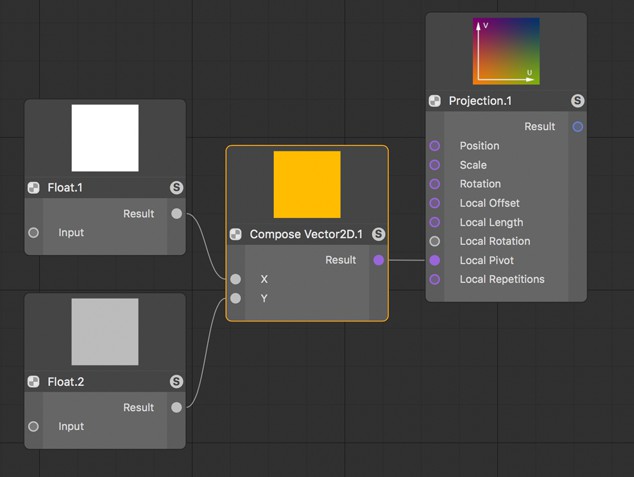
Task: Click the Local Repetitions label
Action: 502,279
